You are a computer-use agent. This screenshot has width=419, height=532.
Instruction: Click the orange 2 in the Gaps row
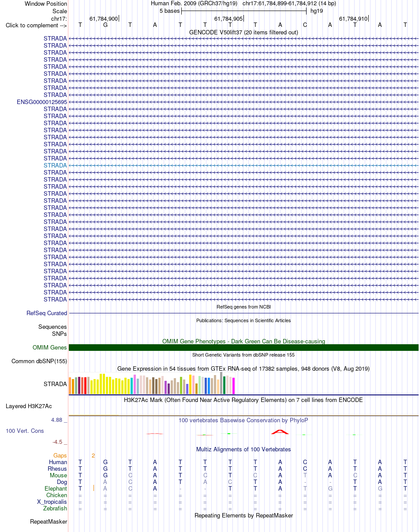tap(93, 455)
